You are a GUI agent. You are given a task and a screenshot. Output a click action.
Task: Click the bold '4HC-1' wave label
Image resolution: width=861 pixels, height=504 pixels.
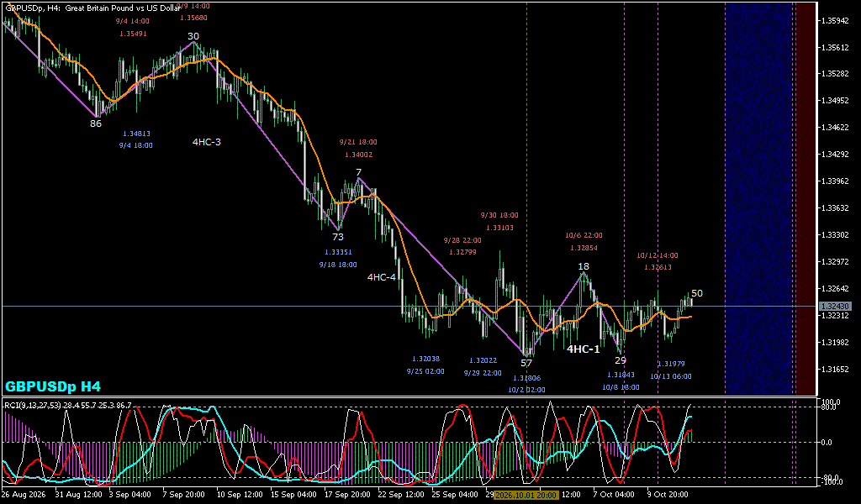584,349
